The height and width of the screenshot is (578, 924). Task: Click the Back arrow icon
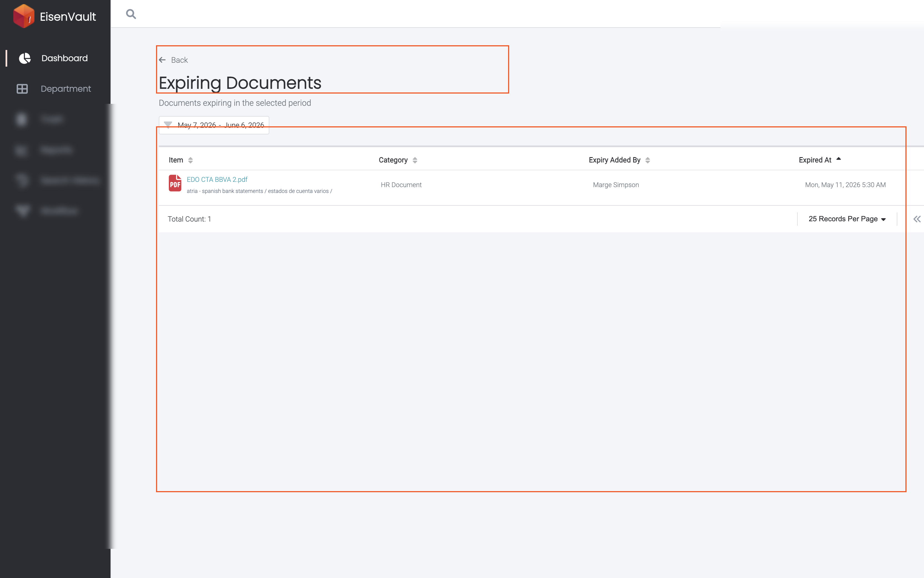tap(162, 60)
